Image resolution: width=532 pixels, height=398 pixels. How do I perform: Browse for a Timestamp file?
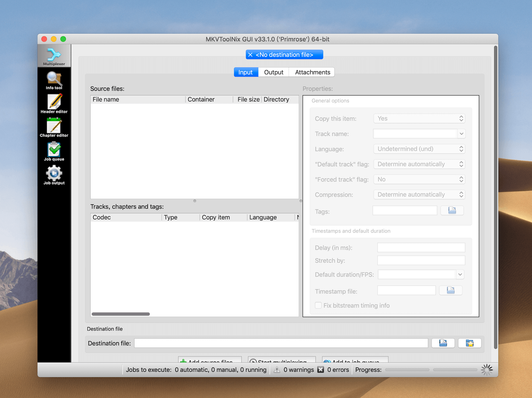tap(451, 290)
